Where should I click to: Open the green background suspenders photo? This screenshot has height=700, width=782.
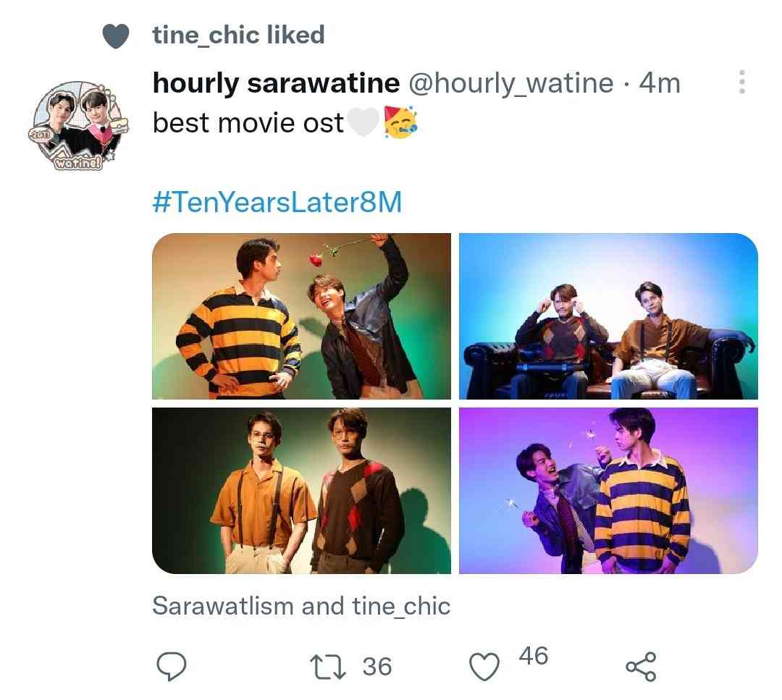pos(301,491)
